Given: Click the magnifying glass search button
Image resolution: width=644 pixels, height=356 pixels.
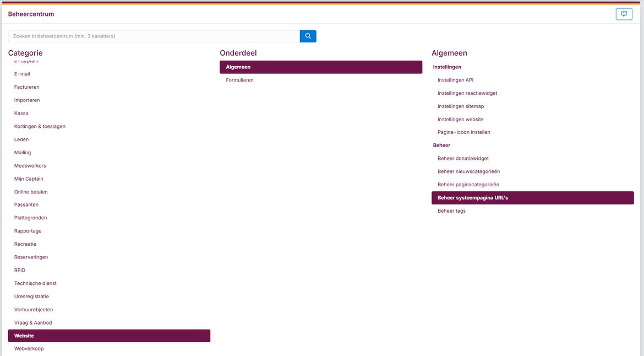Looking at the screenshot, I should (x=308, y=36).
